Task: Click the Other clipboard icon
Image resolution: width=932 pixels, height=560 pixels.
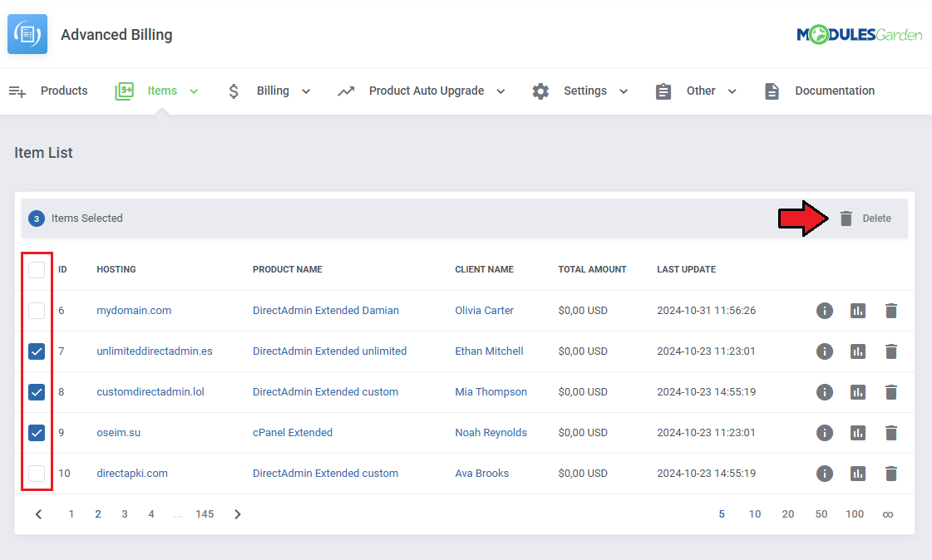Action: pyautogui.click(x=663, y=91)
